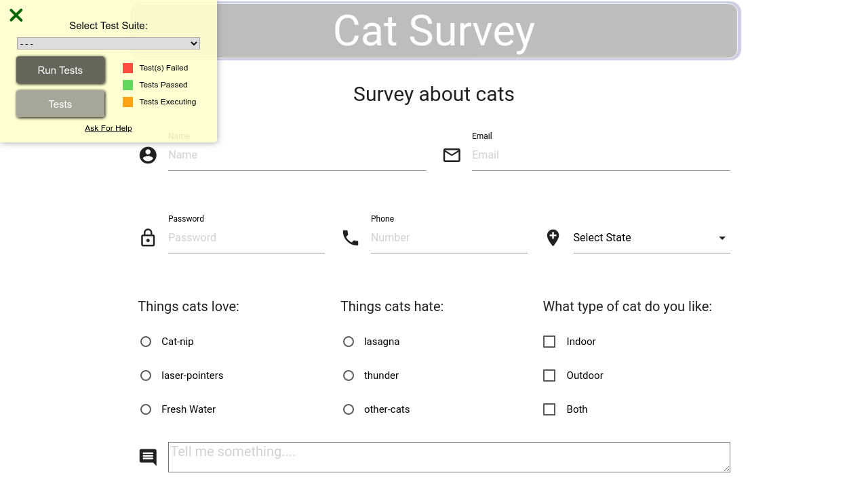Screen dimensions: 868x488
Task: Click the Test(s) Failed legend label
Action: tap(163, 68)
